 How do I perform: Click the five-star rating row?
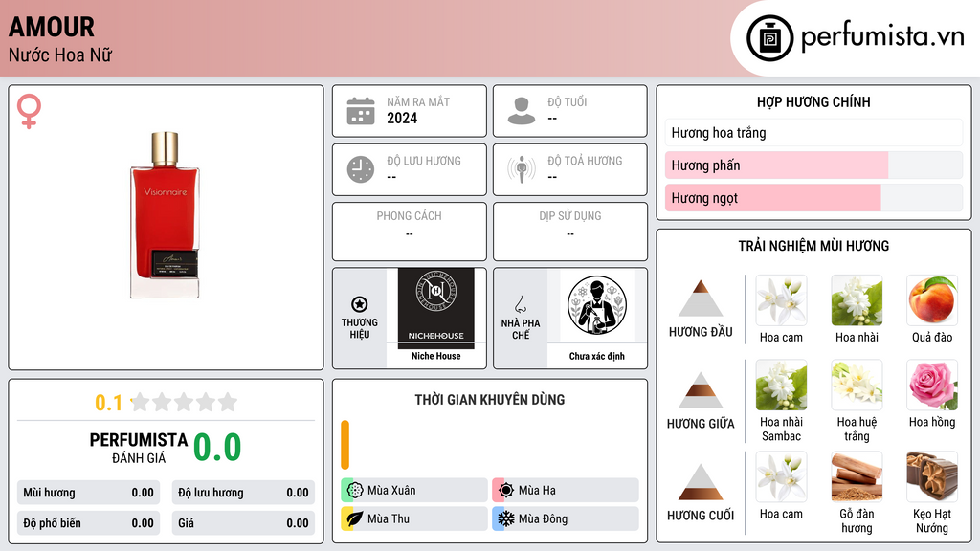(184, 402)
